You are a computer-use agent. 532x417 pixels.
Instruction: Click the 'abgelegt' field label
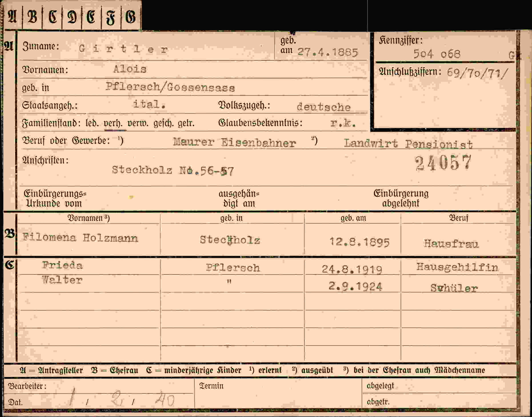(380, 386)
